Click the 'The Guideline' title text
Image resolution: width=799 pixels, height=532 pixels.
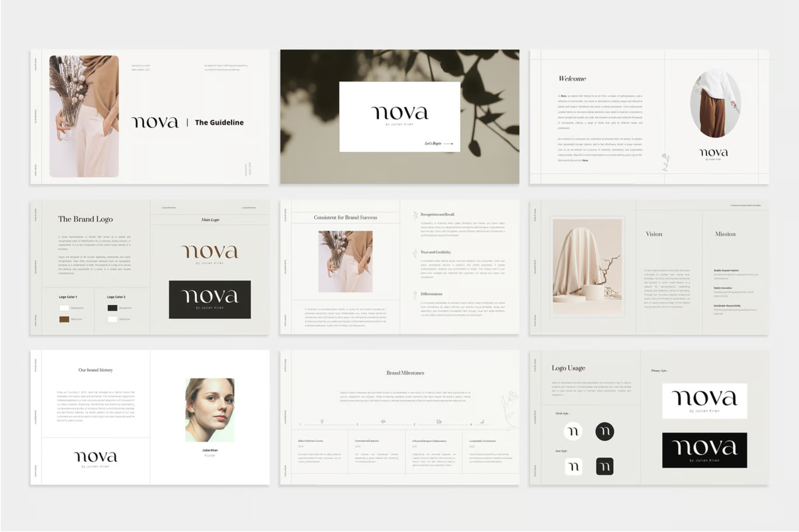[219, 123]
